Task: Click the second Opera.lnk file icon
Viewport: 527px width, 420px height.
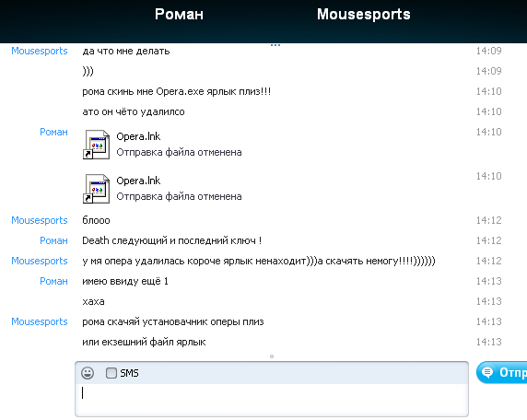Action: 97,189
